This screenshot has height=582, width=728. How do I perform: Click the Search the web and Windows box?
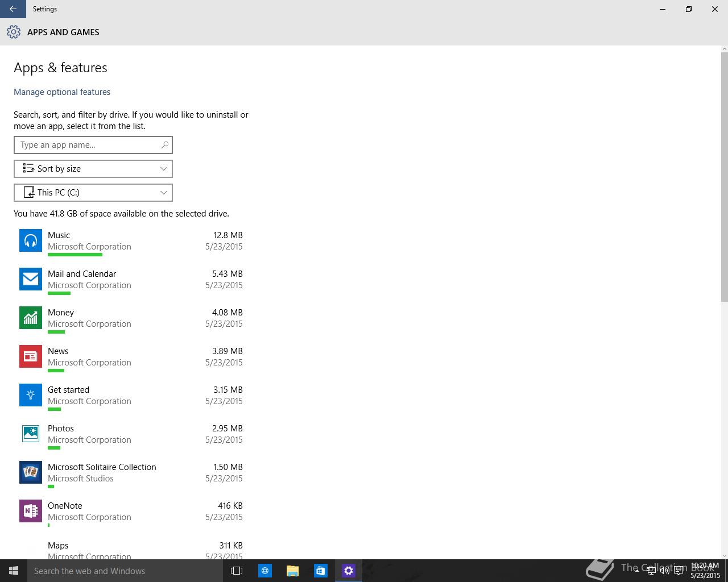click(125, 571)
